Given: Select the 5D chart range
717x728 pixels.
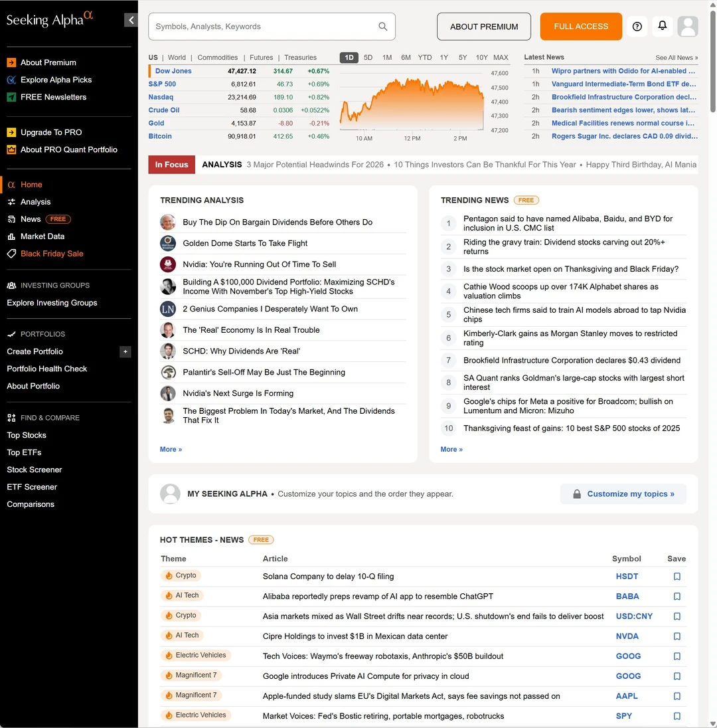Looking at the screenshot, I should click(x=368, y=58).
